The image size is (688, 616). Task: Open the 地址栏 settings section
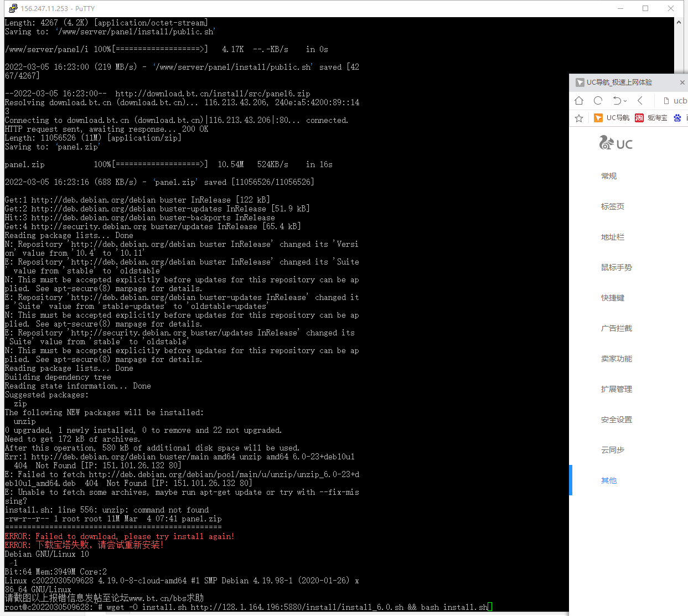[613, 237]
